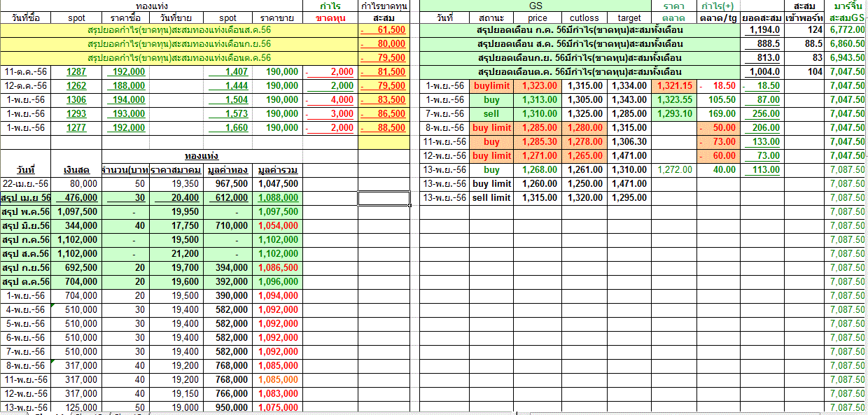
Task: Select the GS section header cell
Action: point(535,5)
